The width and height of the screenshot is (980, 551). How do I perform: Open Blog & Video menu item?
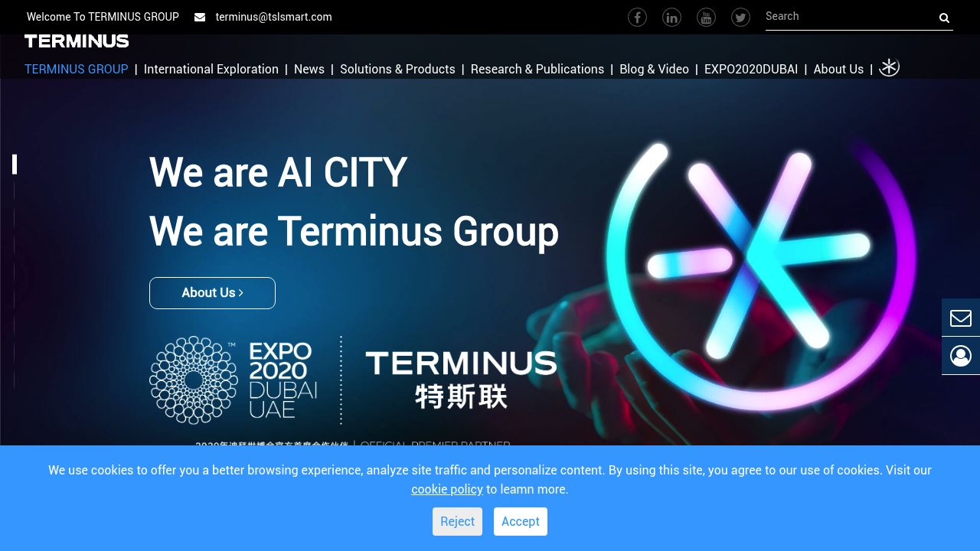tap(654, 69)
